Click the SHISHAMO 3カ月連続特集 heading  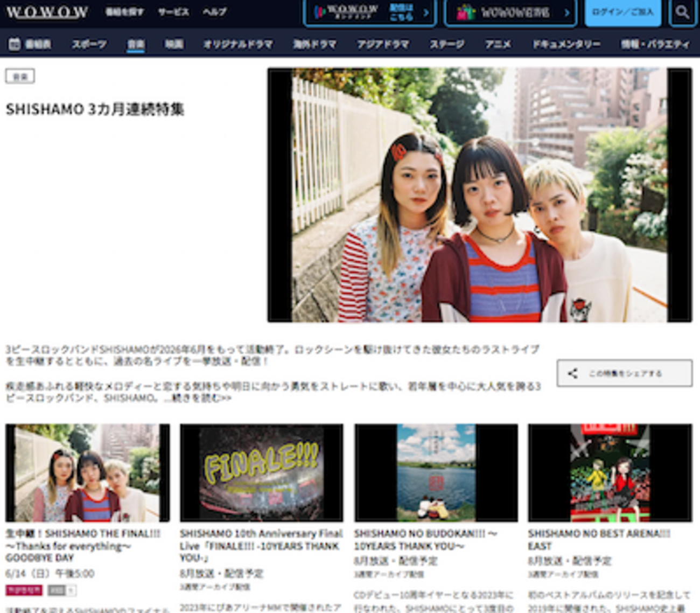point(95,109)
